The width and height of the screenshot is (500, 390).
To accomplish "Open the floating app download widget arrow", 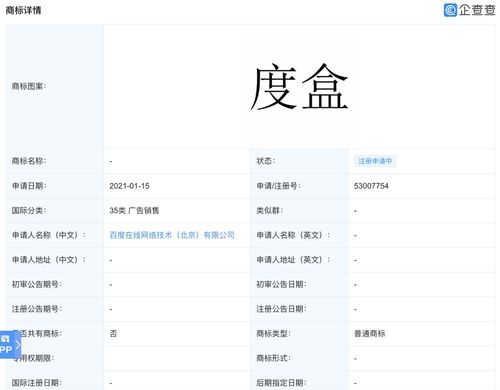I will 18,345.
